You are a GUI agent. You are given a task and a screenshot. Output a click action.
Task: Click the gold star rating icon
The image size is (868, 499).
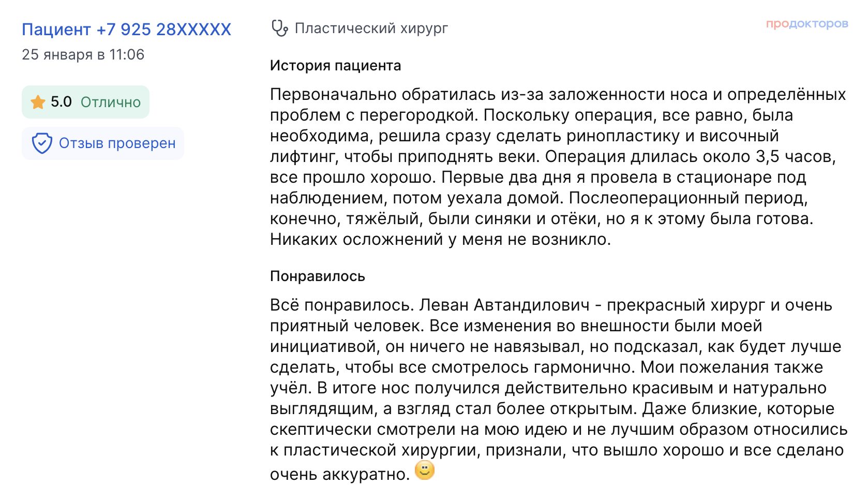(38, 102)
